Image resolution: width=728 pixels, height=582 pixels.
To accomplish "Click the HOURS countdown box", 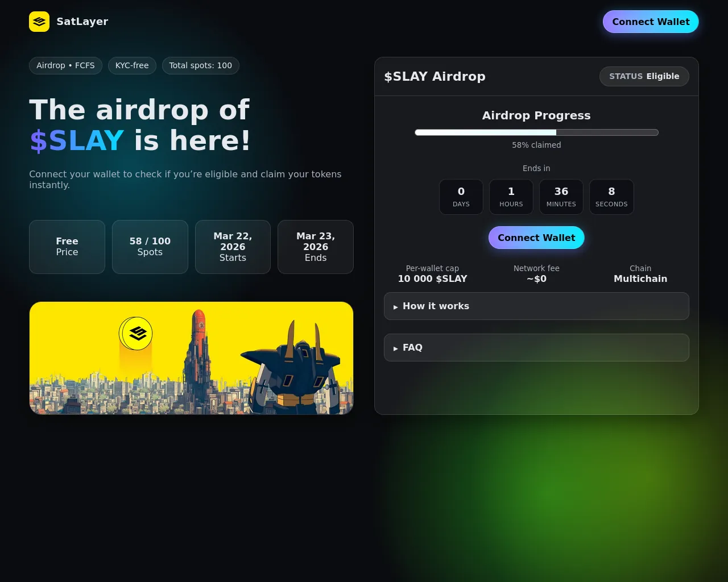I will (x=511, y=197).
